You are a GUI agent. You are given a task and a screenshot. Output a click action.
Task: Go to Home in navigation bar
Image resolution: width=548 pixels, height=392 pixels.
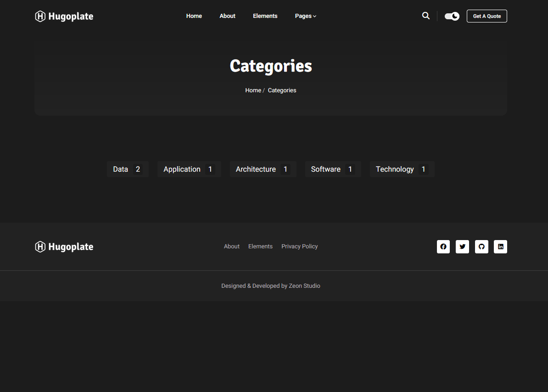(x=194, y=16)
